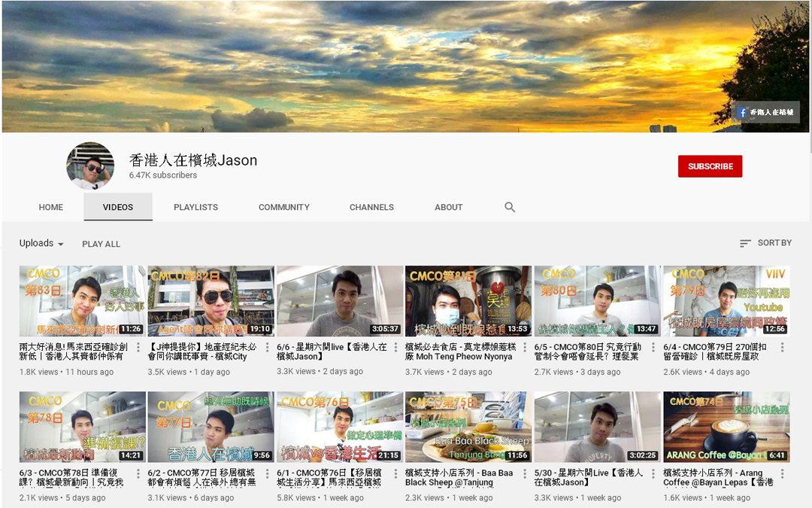This screenshot has width=812, height=508.
Task: Open the 9:56 CMCO 第77日 thumbnail
Action: (x=211, y=427)
